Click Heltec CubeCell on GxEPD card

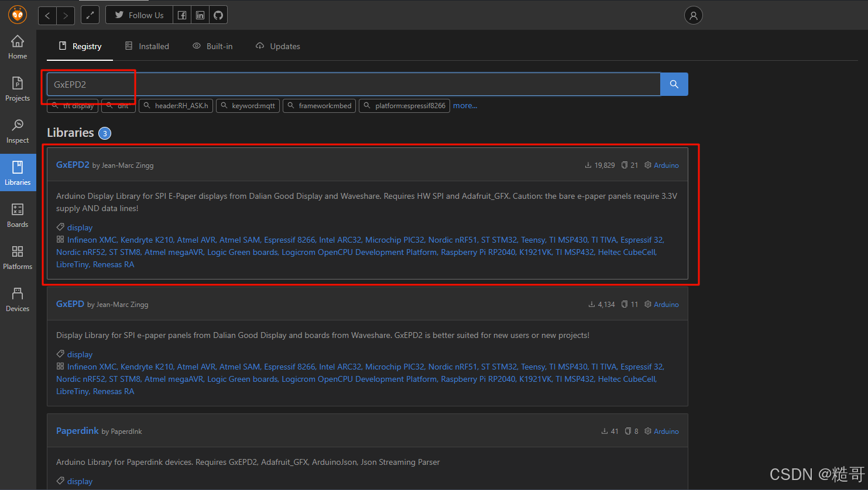pos(627,379)
